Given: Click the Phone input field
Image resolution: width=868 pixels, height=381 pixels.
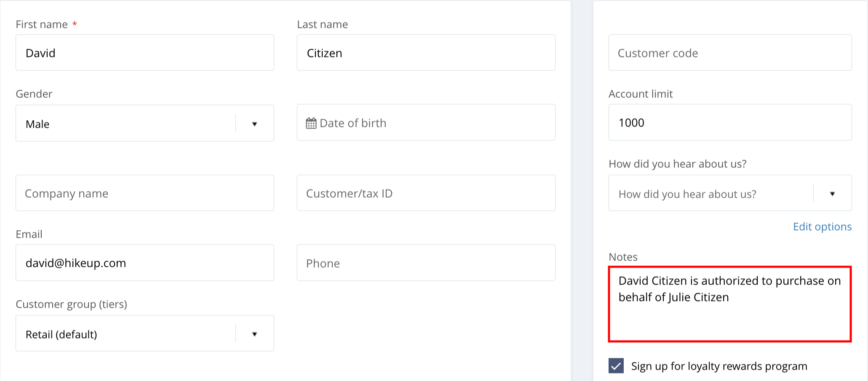Looking at the screenshot, I should click(x=426, y=263).
